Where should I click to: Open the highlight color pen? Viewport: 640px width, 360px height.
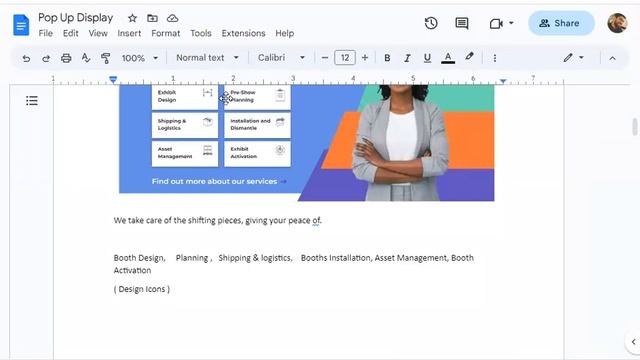tap(469, 57)
